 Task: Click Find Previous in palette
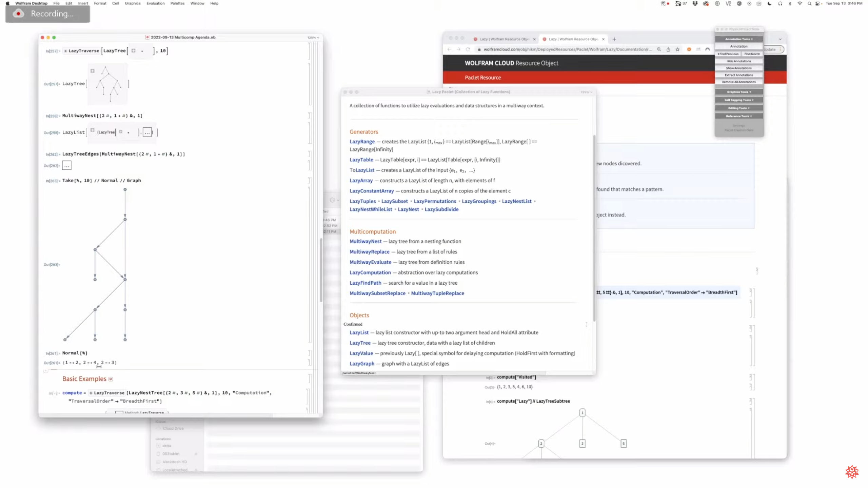click(x=728, y=54)
